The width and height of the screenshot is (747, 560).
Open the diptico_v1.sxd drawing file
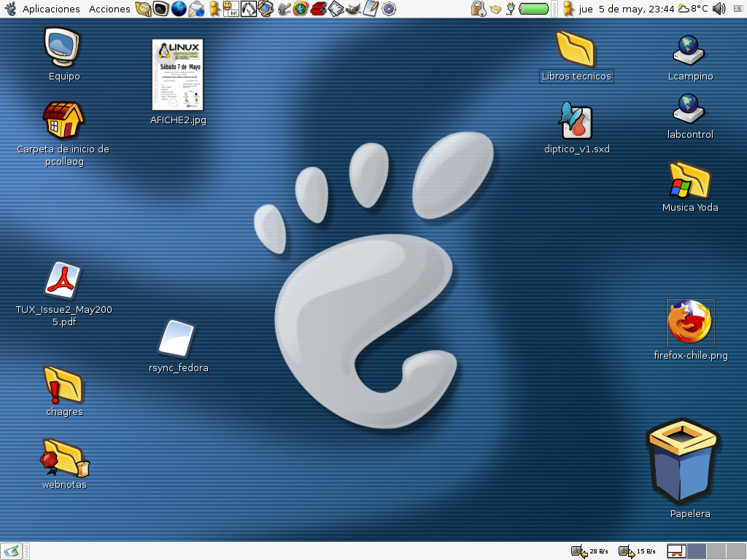tap(576, 121)
